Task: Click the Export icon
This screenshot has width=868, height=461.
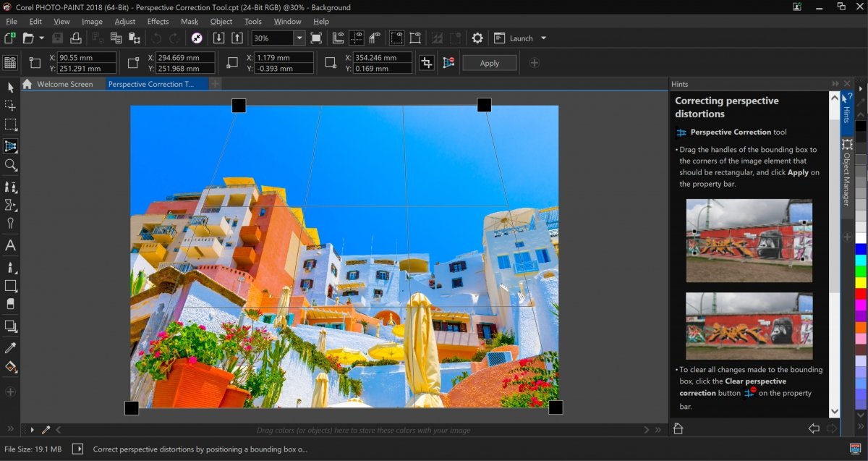Action: [237, 38]
